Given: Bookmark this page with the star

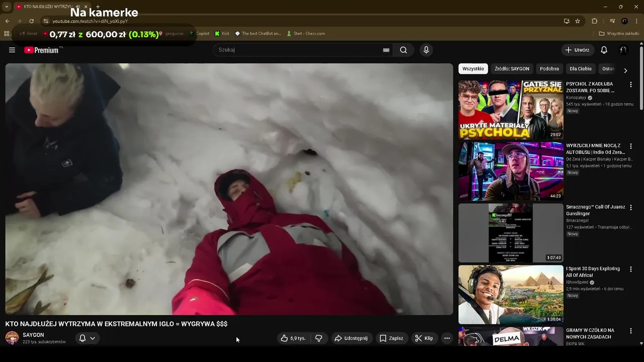Looking at the screenshot, I should 578,21.
